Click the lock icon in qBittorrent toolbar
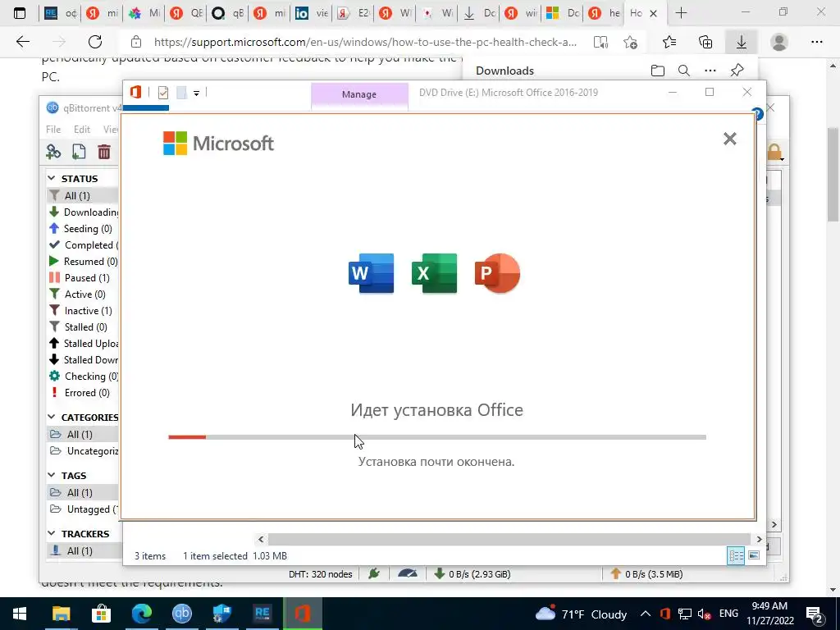Viewport: 840px width, 630px height. (774, 152)
